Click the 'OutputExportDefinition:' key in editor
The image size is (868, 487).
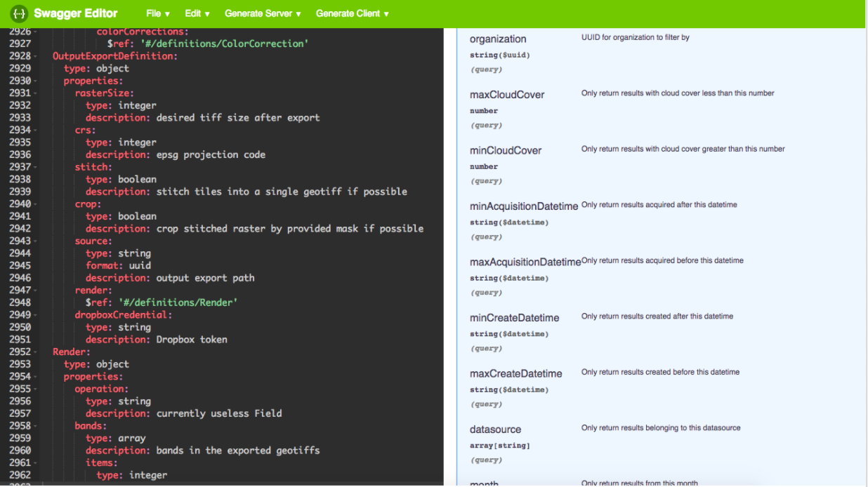click(115, 56)
